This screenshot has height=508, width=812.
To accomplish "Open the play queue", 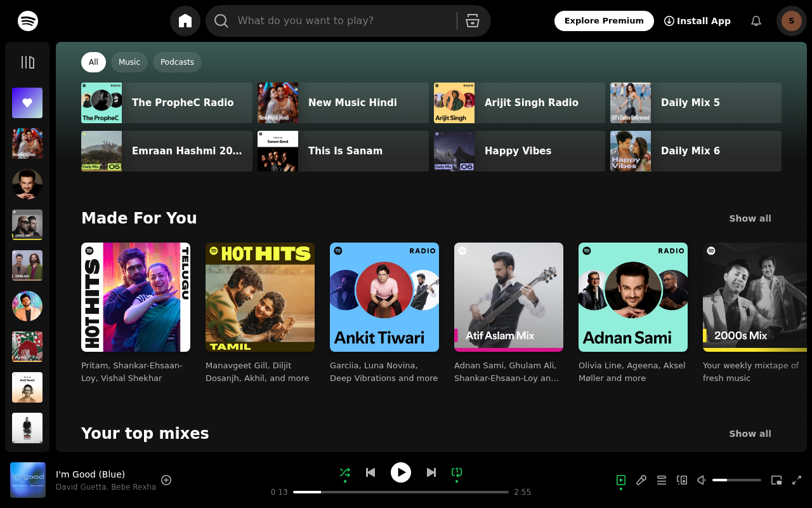I will tap(662, 480).
